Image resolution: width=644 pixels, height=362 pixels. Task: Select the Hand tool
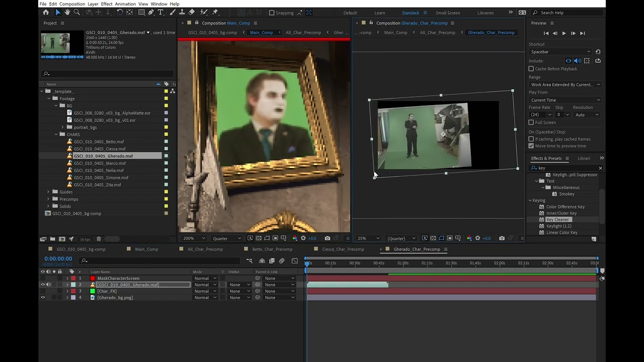[67, 12]
